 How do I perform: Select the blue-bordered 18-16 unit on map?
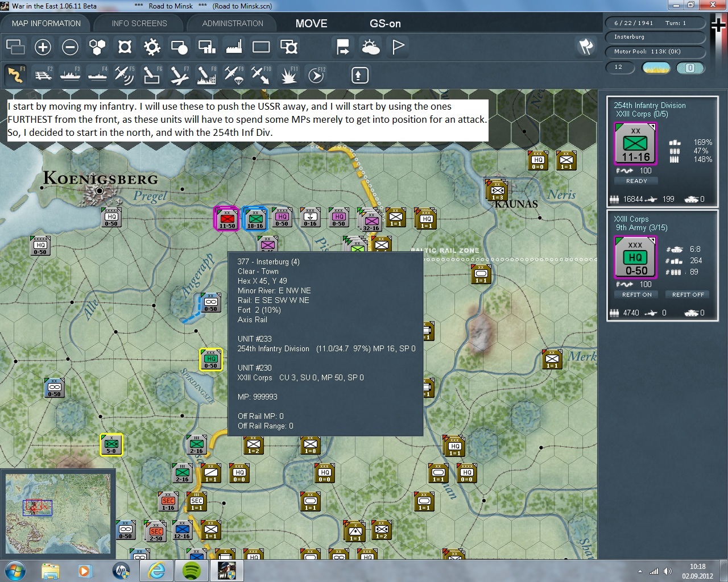tap(255, 219)
